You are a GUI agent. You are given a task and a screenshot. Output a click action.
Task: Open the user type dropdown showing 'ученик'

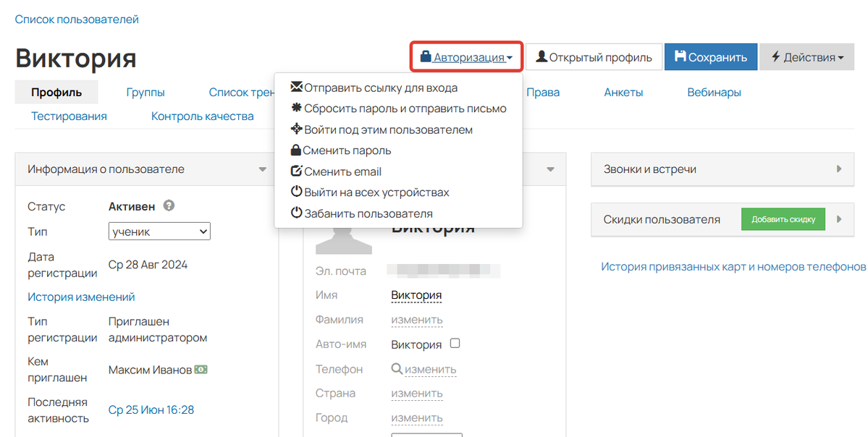[x=159, y=231]
